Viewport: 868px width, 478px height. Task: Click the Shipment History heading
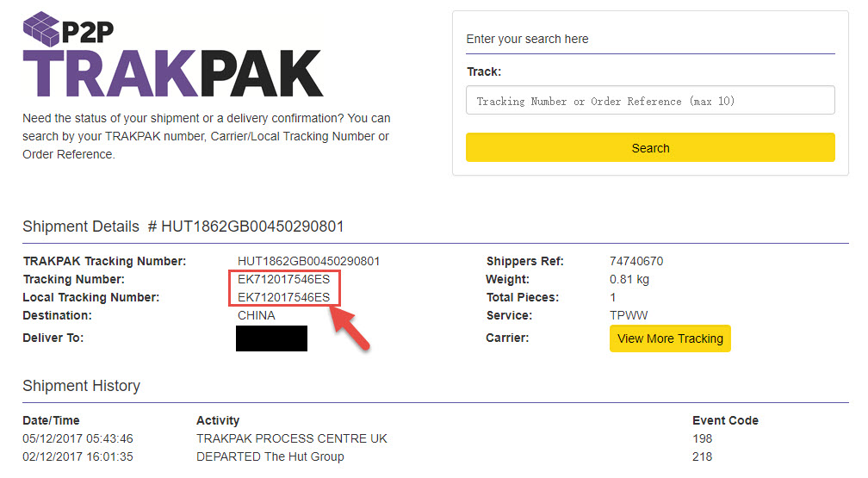coord(81,386)
